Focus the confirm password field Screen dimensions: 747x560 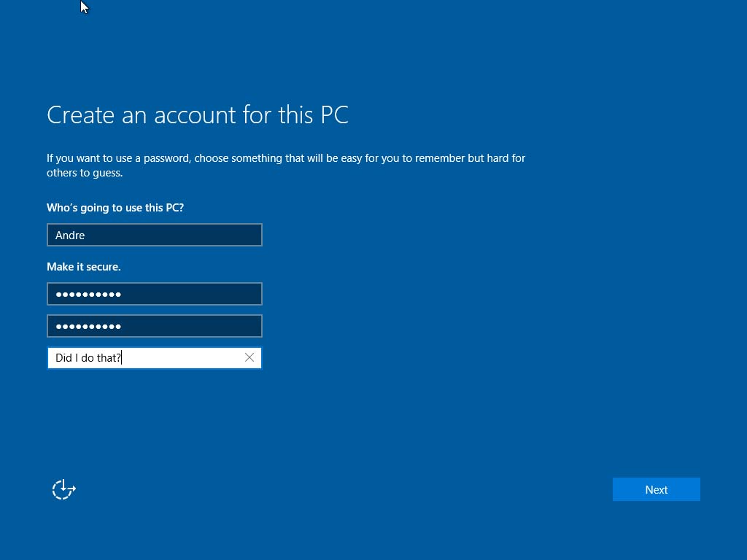click(x=155, y=326)
